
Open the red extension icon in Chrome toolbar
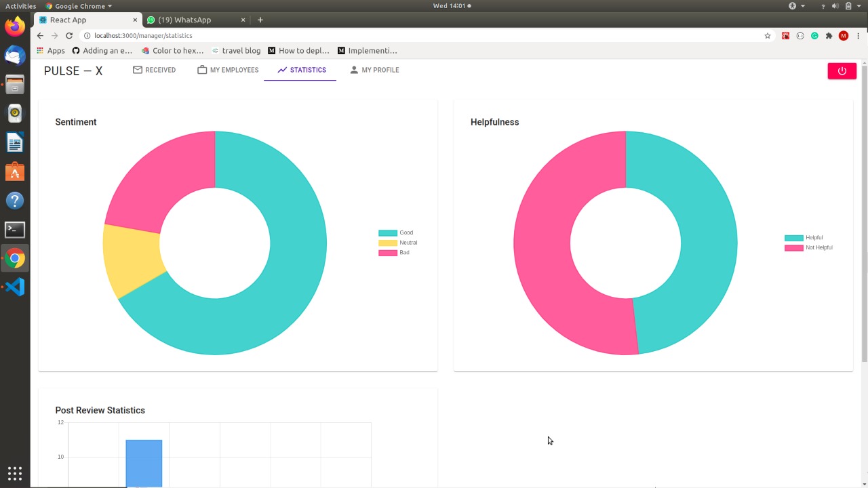point(785,35)
